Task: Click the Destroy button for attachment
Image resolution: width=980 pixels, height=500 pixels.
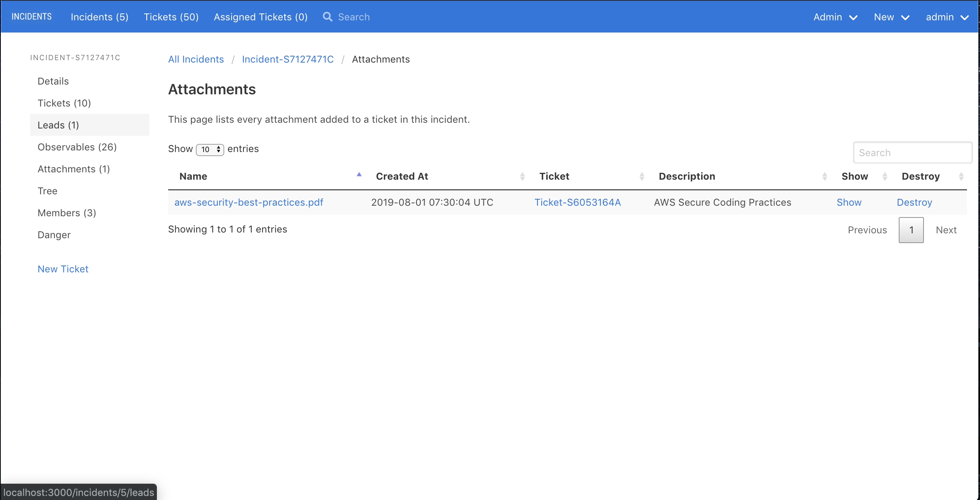Action: click(x=914, y=202)
